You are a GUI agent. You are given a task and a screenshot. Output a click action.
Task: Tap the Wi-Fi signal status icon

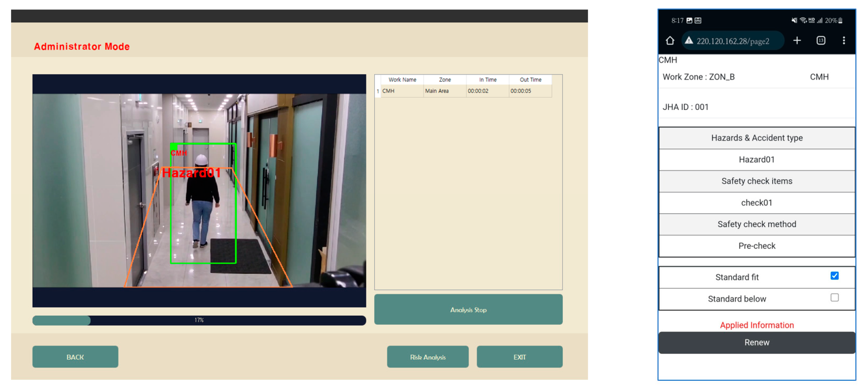pos(803,21)
